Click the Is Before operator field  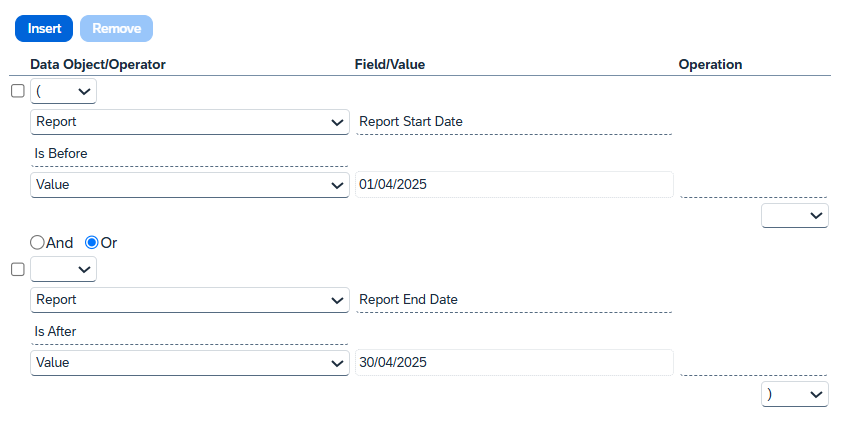tap(190, 154)
